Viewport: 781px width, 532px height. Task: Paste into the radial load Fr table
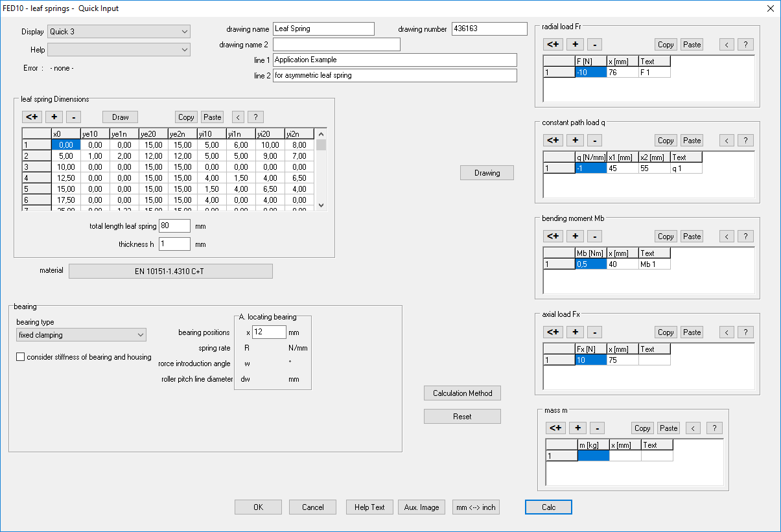692,45
